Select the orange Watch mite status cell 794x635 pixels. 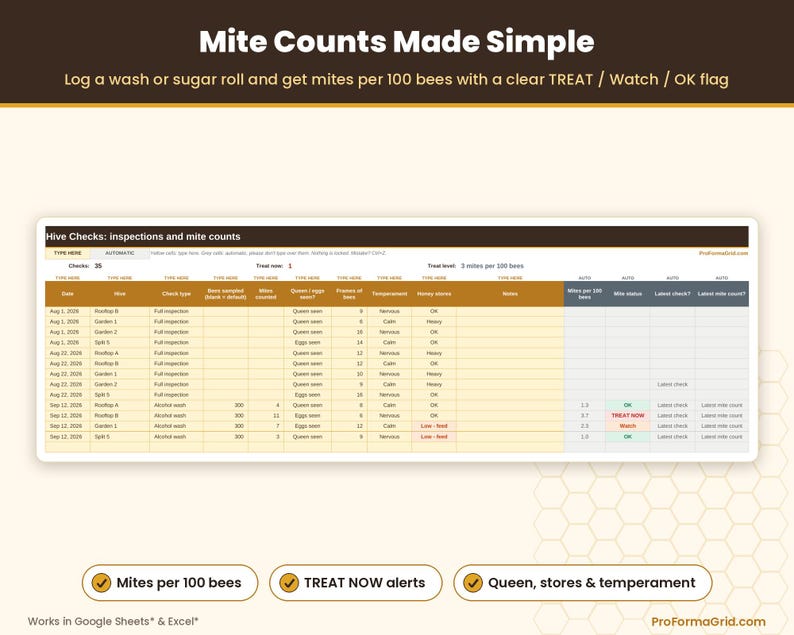(628, 426)
